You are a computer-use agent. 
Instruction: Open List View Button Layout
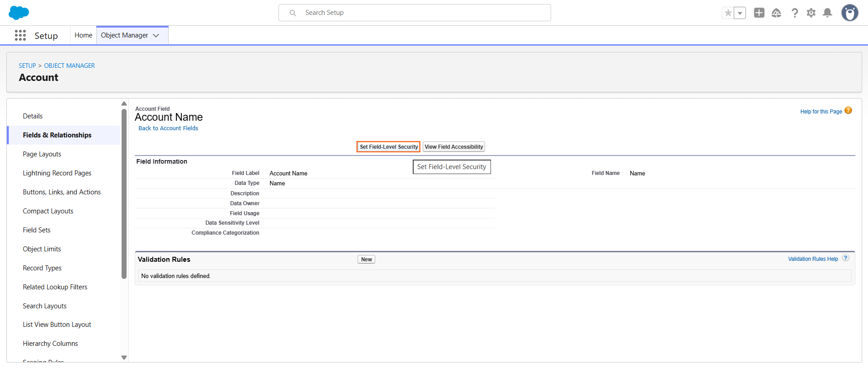(64, 325)
